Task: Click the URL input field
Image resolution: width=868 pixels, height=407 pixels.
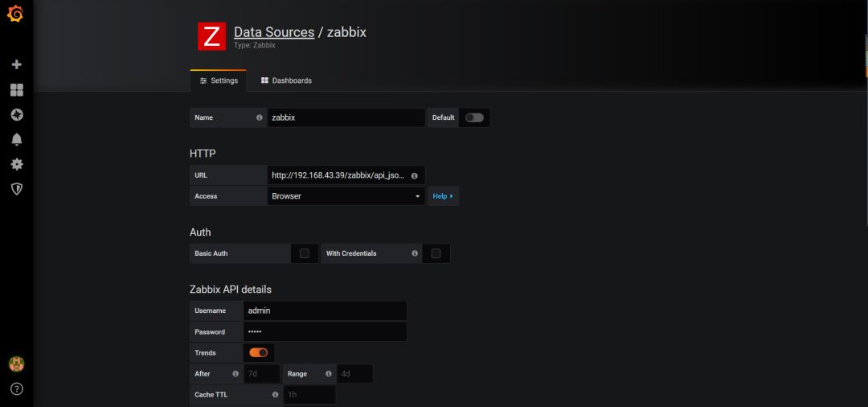Action: pyautogui.click(x=346, y=175)
